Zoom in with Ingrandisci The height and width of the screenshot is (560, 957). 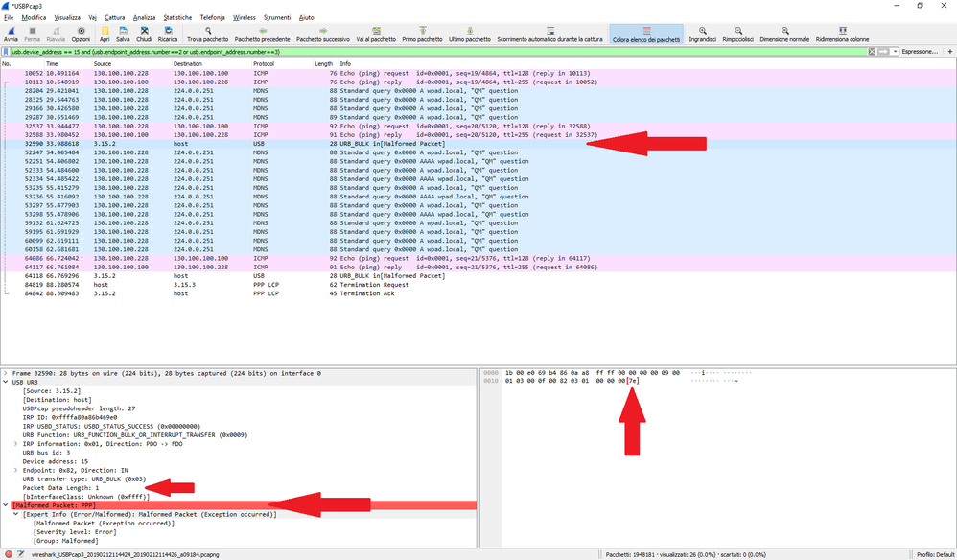tap(703, 35)
